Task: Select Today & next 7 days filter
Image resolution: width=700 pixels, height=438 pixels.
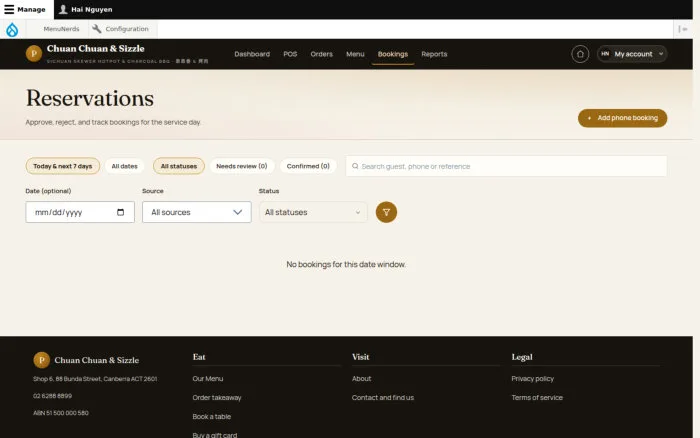Action: 62,166
